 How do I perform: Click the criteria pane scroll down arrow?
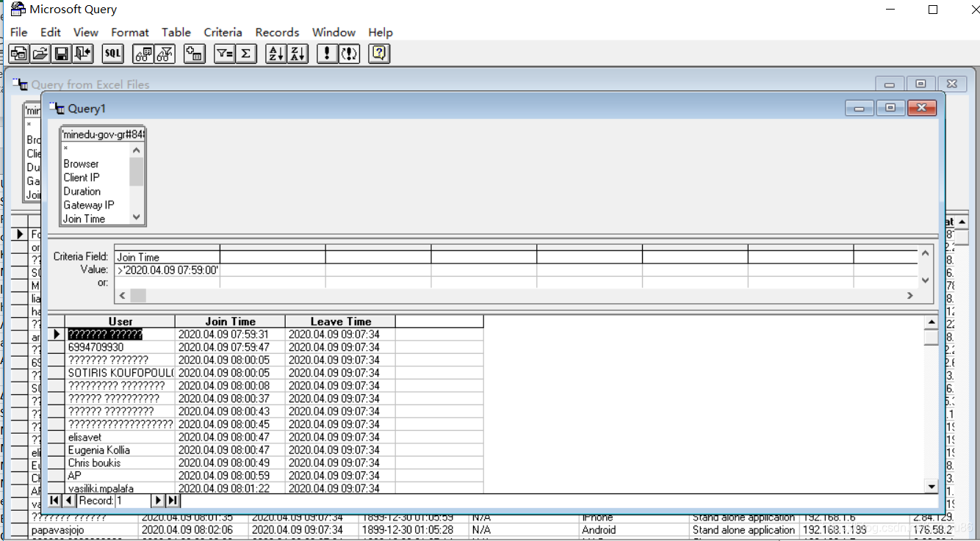click(925, 280)
